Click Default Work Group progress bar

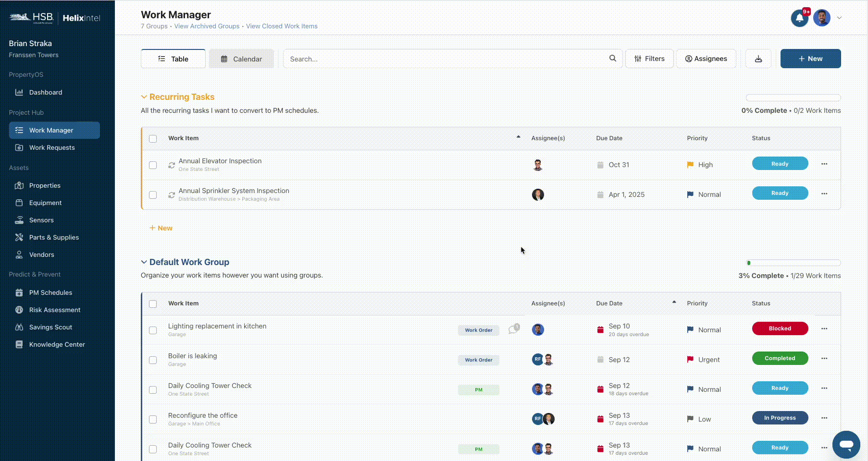click(x=793, y=263)
